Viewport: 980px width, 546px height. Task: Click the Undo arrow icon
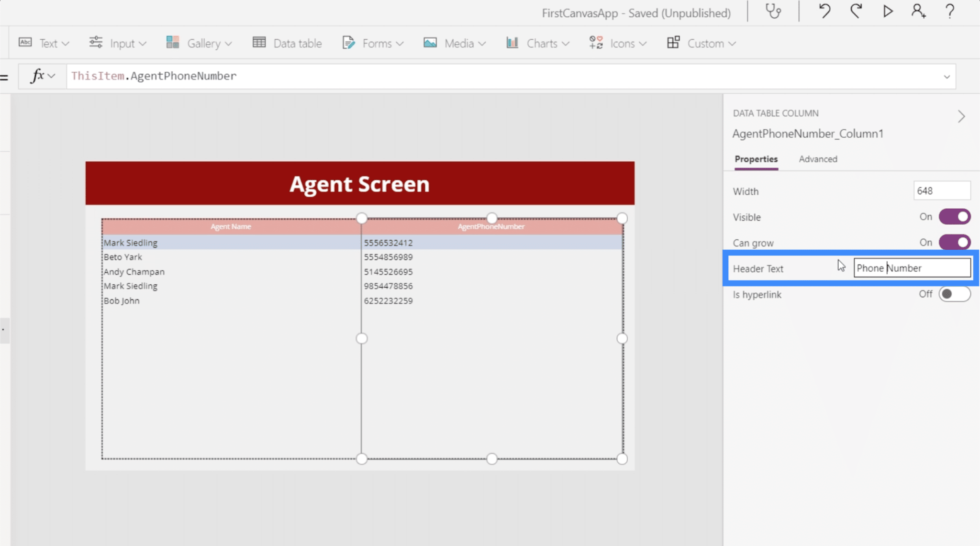[824, 11]
